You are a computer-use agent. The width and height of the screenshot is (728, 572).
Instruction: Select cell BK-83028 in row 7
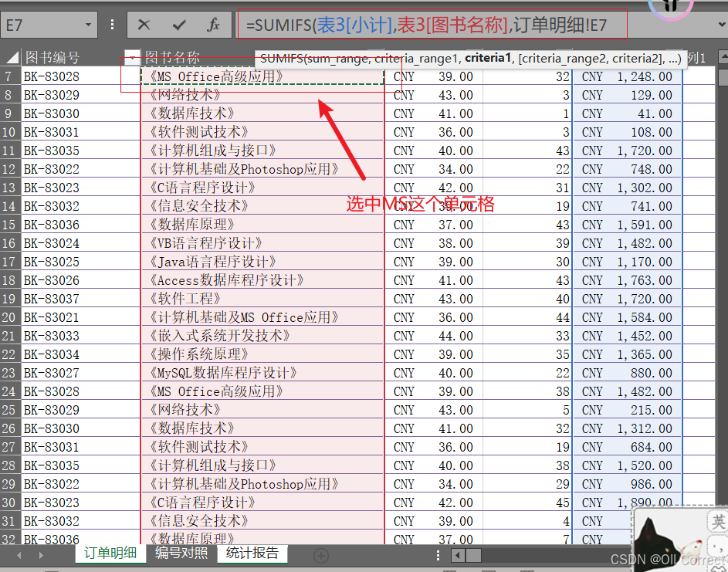80,76
